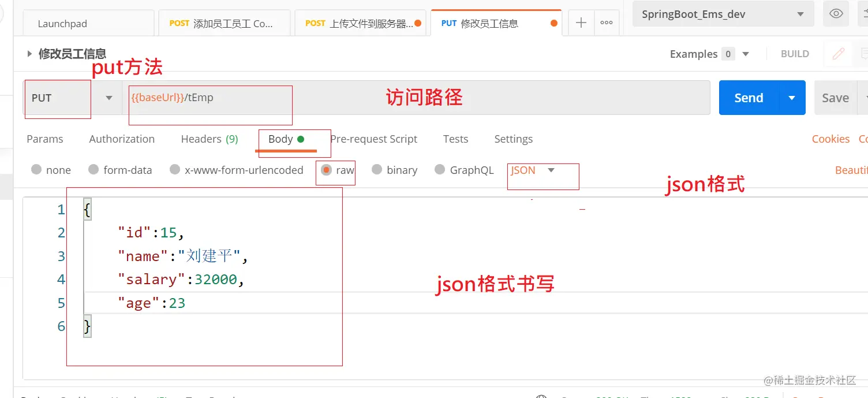Expand the 修改员工信息 request description triangle
The width and height of the screenshot is (868, 398).
coord(29,54)
